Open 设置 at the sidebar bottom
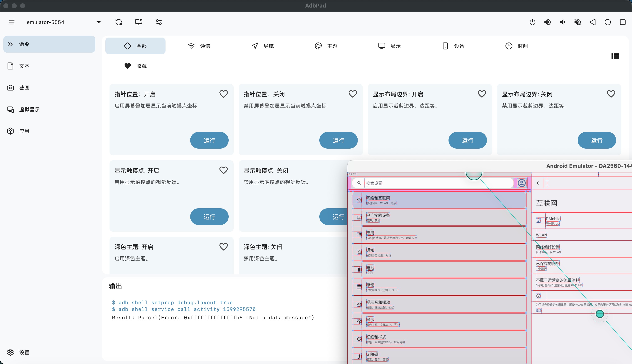The width and height of the screenshot is (632, 364). coord(49,352)
